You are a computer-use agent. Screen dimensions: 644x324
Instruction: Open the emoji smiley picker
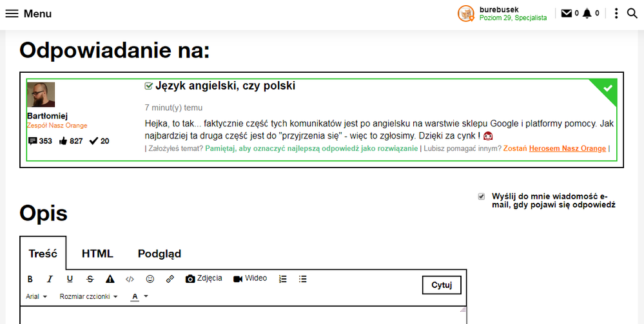click(150, 280)
